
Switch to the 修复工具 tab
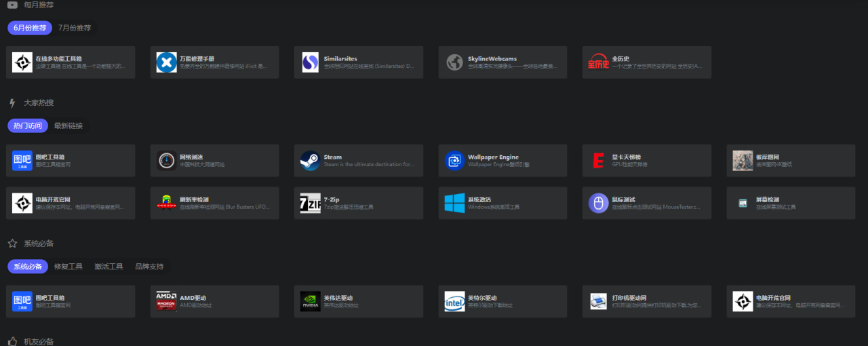[68, 267]
